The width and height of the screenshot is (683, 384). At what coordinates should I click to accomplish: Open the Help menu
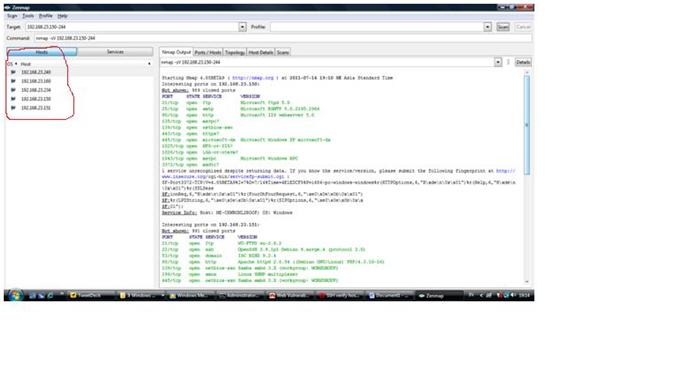[x=62, y=16]
